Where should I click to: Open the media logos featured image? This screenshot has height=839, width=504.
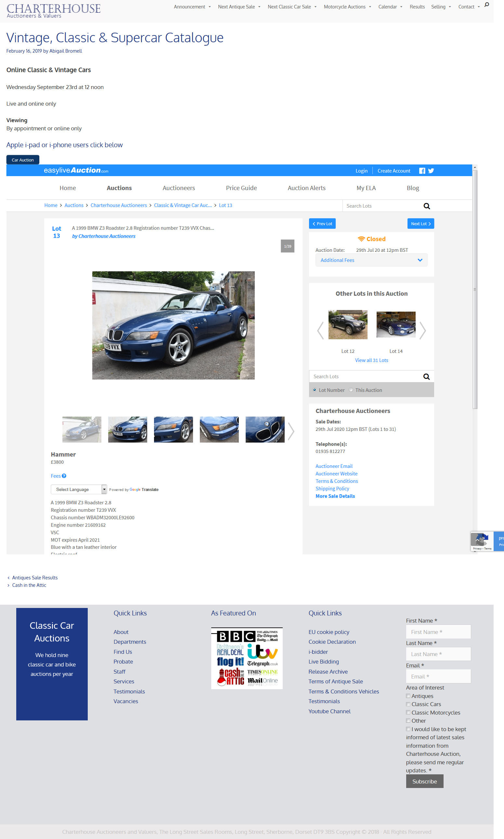pos(247,658)
